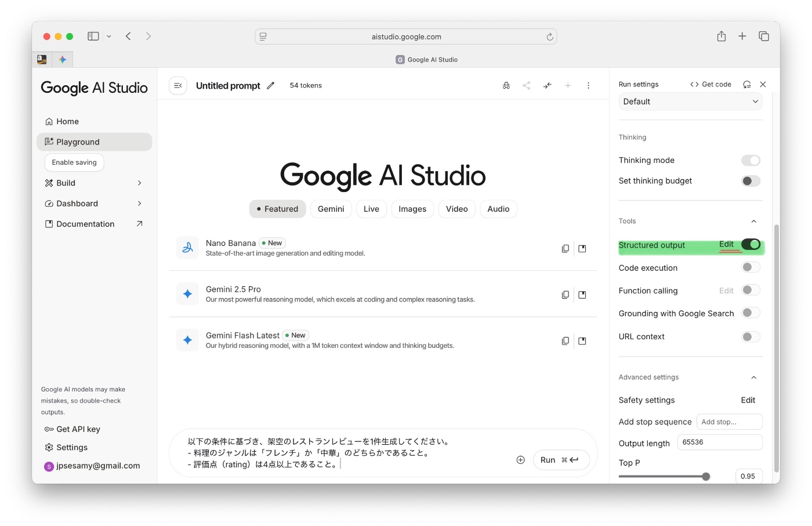The image size is (812, 526).
Task: Open Gemini Flash Latest details icon
Action: [x=582, y=341]
